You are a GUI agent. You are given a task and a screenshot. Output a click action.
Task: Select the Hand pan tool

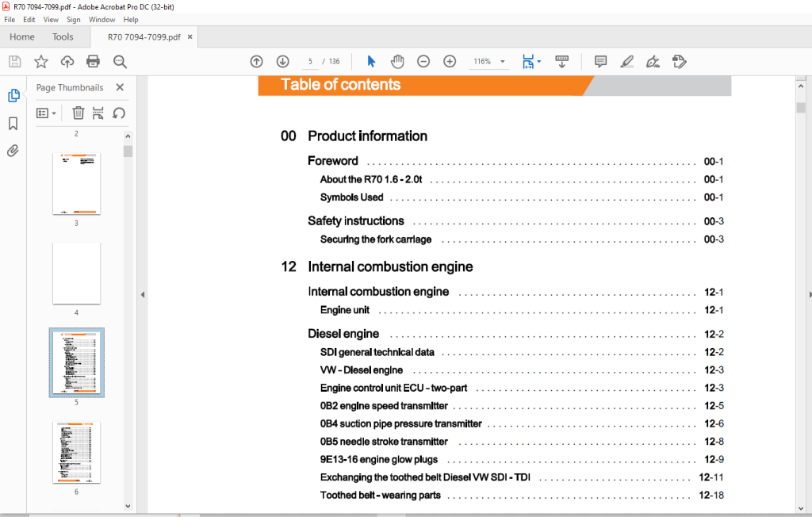[x=397, y=62]
